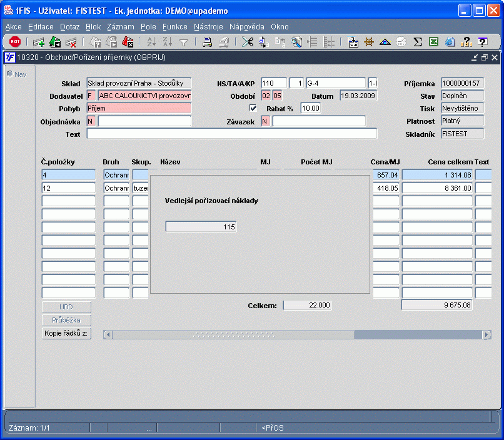Restore the inner OBPRIJ form window

point(485,57)
